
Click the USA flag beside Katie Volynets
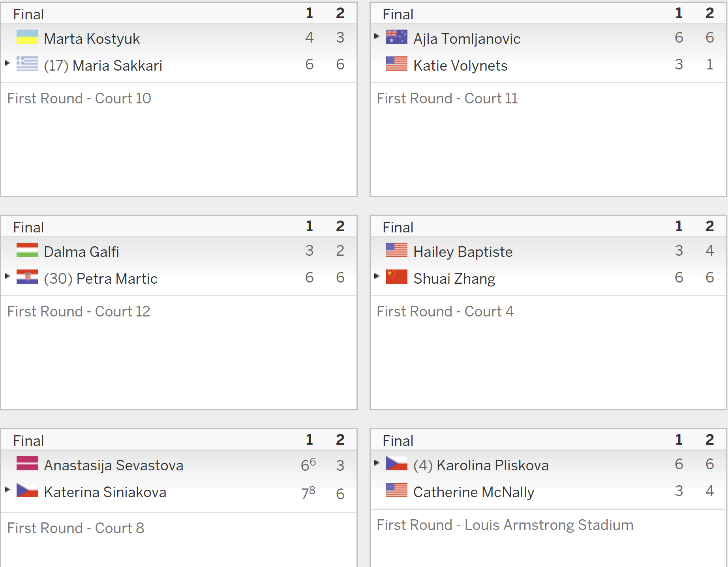coord(397,64)
